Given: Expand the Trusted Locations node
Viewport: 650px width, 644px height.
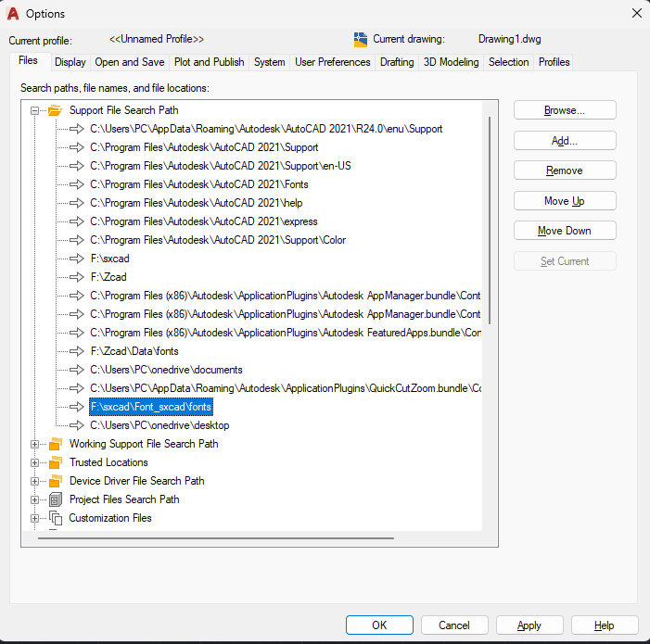Looking at the screenshot, I should pyautogui.click(x=35, y=462).
